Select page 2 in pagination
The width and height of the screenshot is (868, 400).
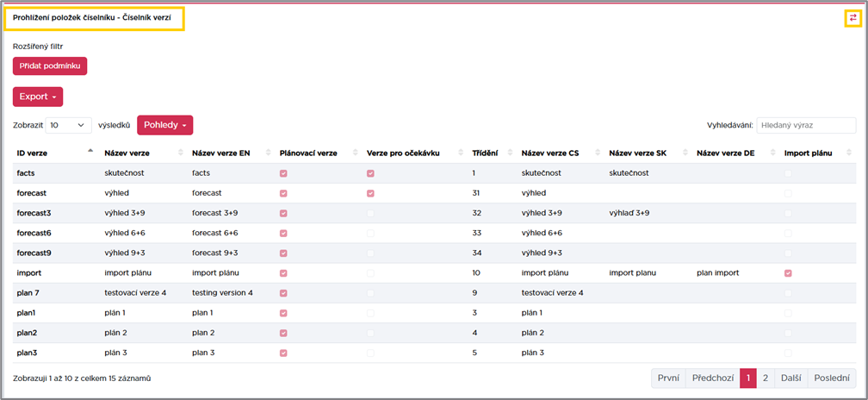pyautogui.click(x=766, y=378)
